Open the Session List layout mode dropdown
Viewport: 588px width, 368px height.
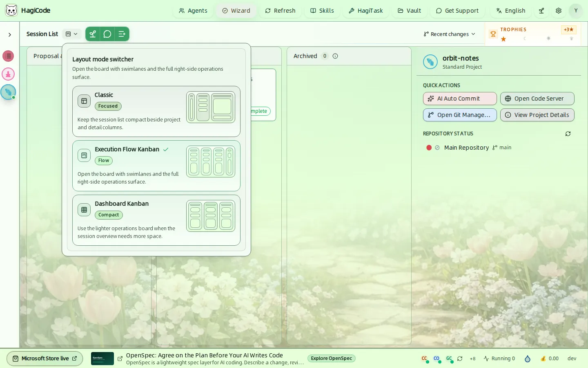[x=71, y=34]
